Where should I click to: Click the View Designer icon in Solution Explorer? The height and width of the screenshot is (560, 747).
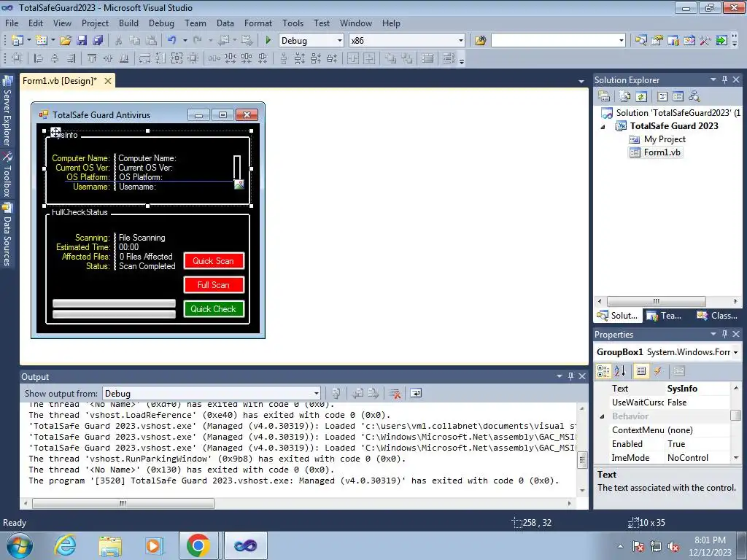coord(678,96)
